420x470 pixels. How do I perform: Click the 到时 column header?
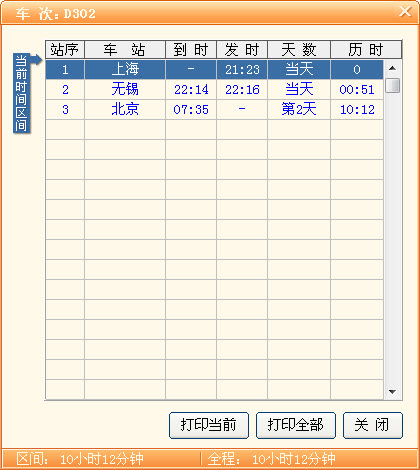[191, 50]
